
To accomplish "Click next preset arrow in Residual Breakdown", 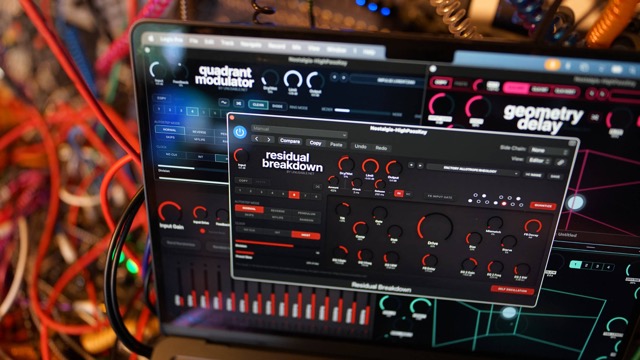I will 420,166.
